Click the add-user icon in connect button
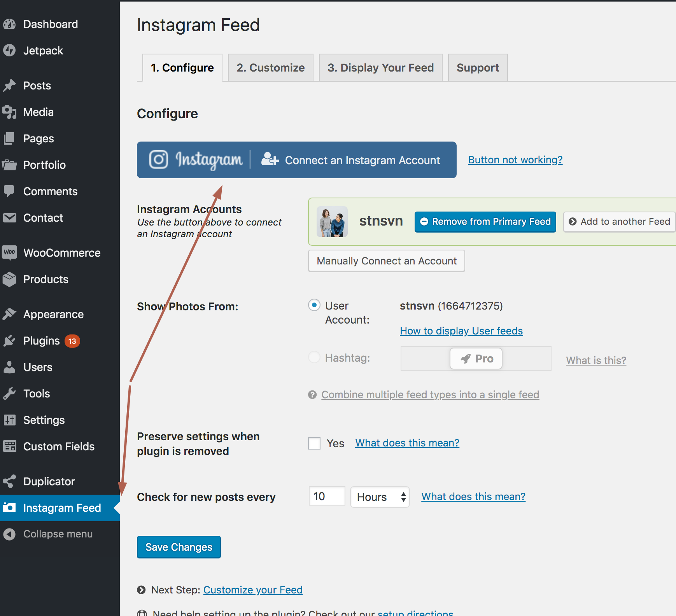This screenshot has width=676, height=616. (270, 159)
